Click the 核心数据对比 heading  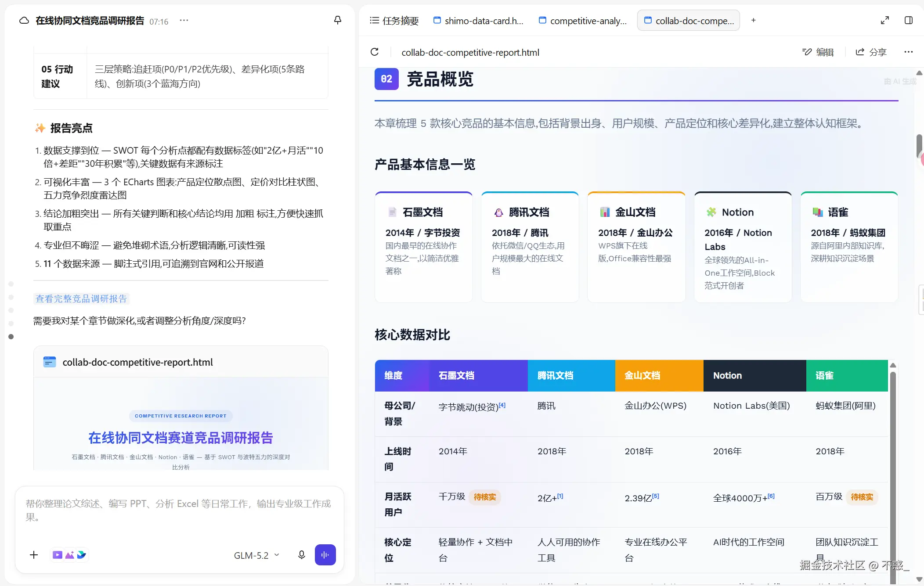point(412,335)
